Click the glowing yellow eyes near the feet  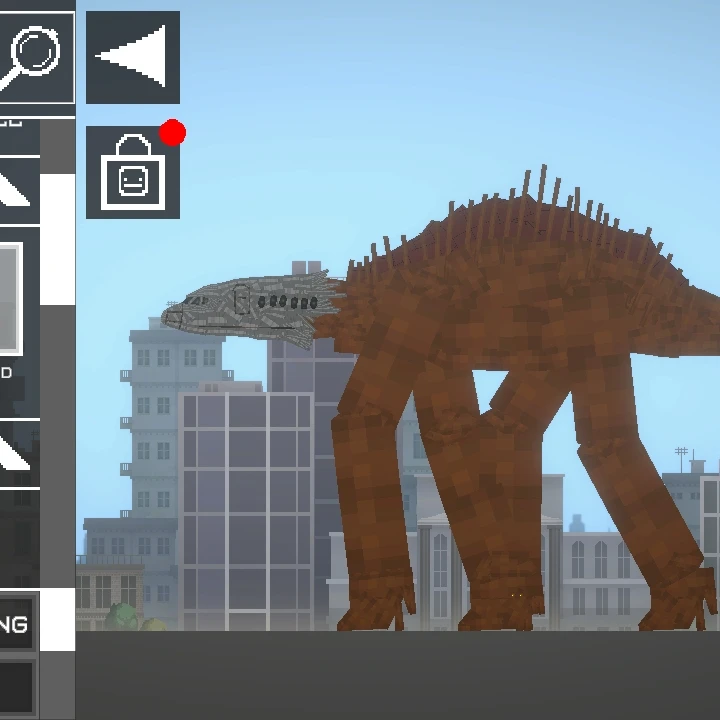pyautogui.click(x=517, y=596)
